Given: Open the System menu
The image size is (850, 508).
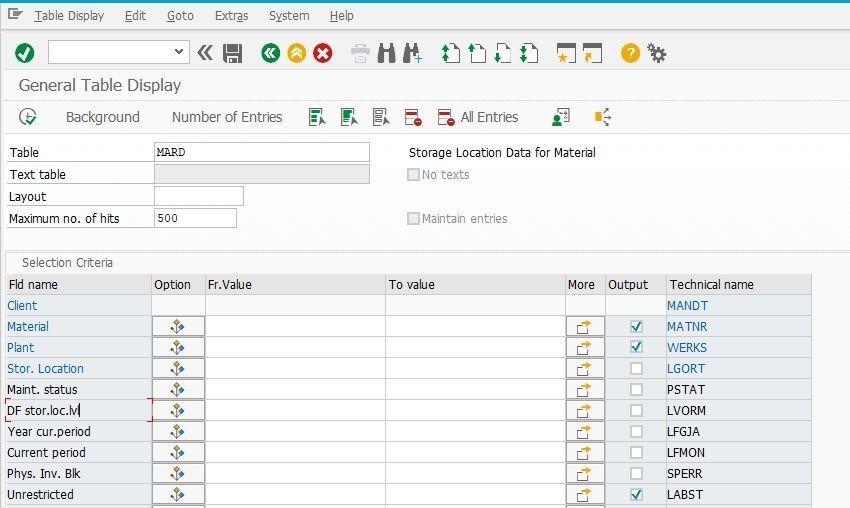Looking at the screenshot, I should tap(289, 16).
